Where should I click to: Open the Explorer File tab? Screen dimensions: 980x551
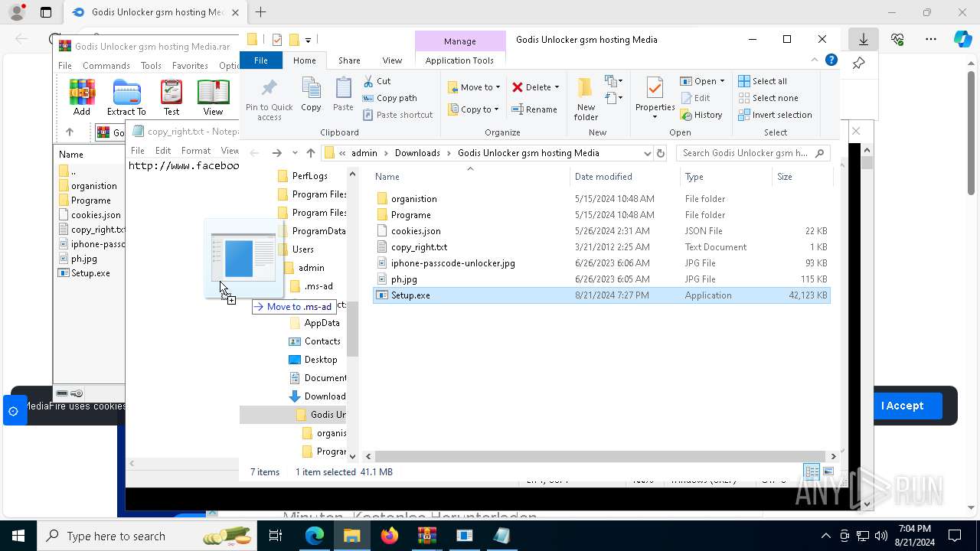tap(261, 60)
